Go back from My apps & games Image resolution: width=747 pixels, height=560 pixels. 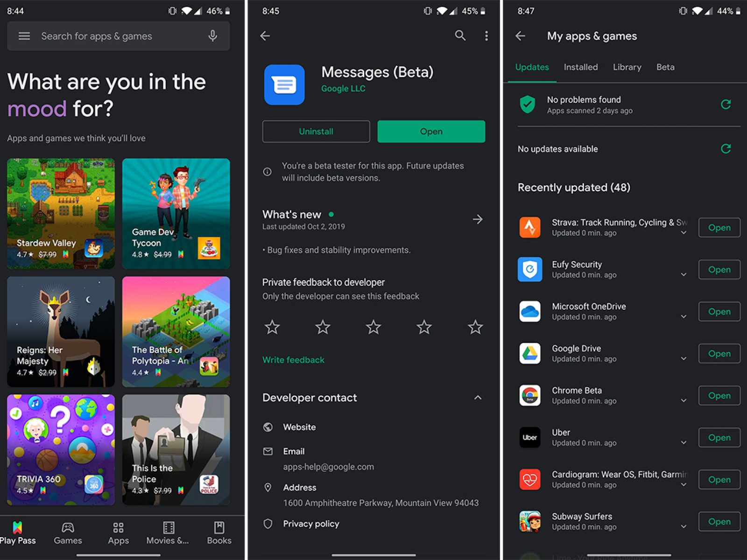pos(521,36)
